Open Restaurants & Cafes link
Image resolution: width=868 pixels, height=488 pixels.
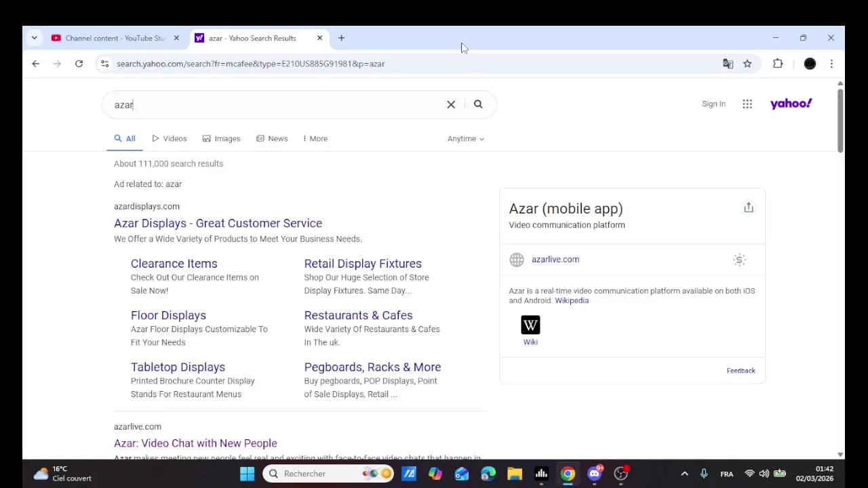pos(358,315)
